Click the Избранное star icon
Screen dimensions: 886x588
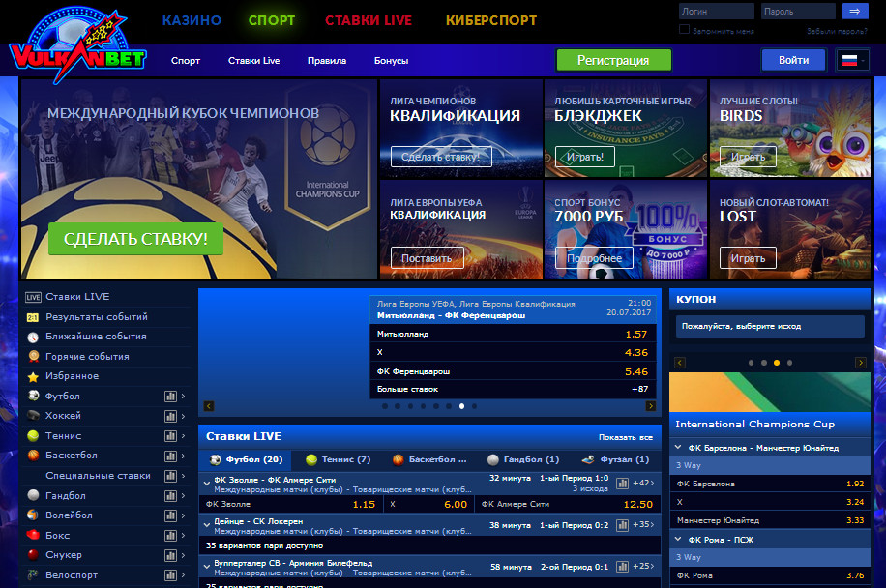(33, 377)
